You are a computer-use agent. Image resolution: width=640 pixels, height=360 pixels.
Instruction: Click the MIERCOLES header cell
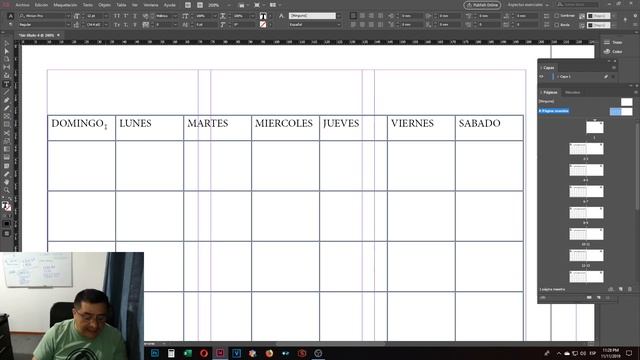click(x=285, y=128)
